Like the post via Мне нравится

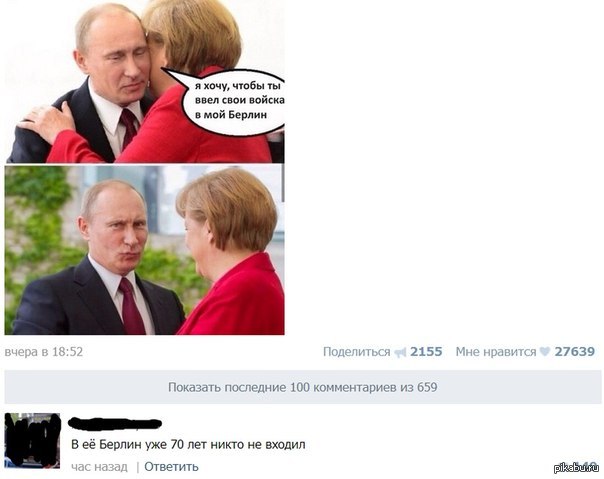(496, 352)
